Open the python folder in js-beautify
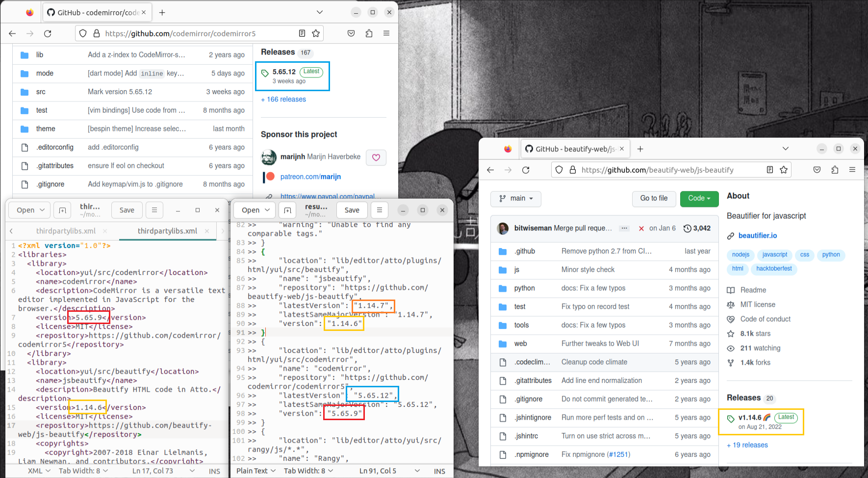Image resolution: width=868 pixels, height=478 pixels. [524, 288]
